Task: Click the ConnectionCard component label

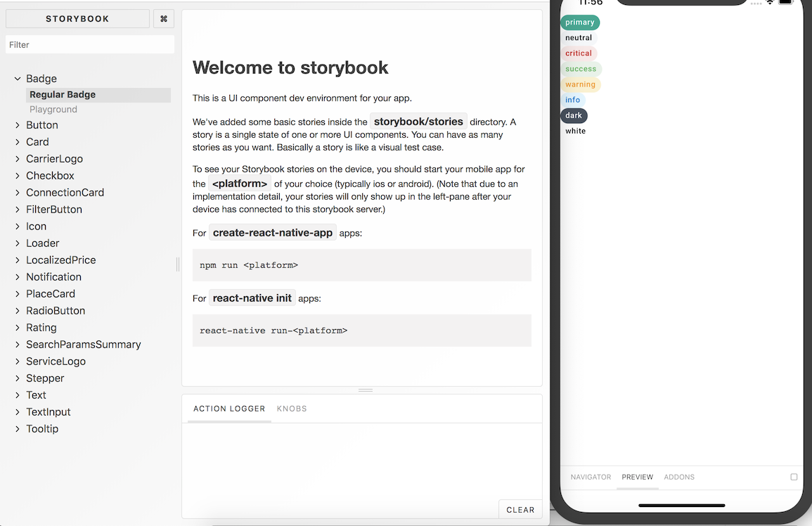Action: coord(65,193)
